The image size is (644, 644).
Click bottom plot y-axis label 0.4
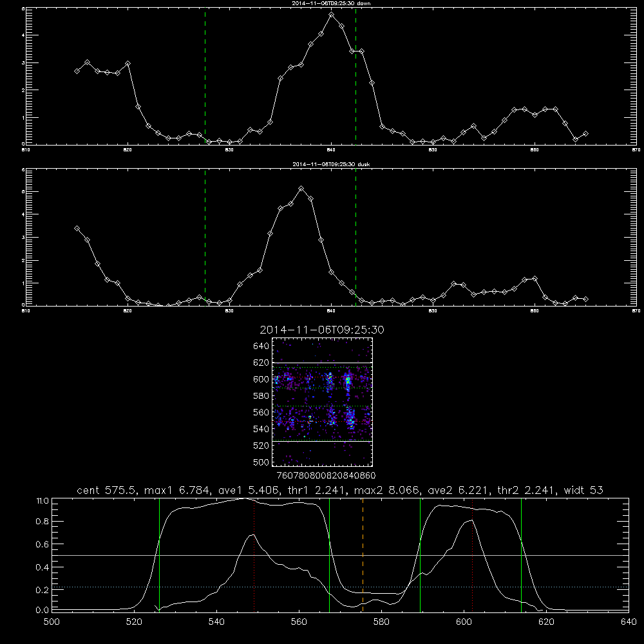pyautogui.click(x=43, y=567)
